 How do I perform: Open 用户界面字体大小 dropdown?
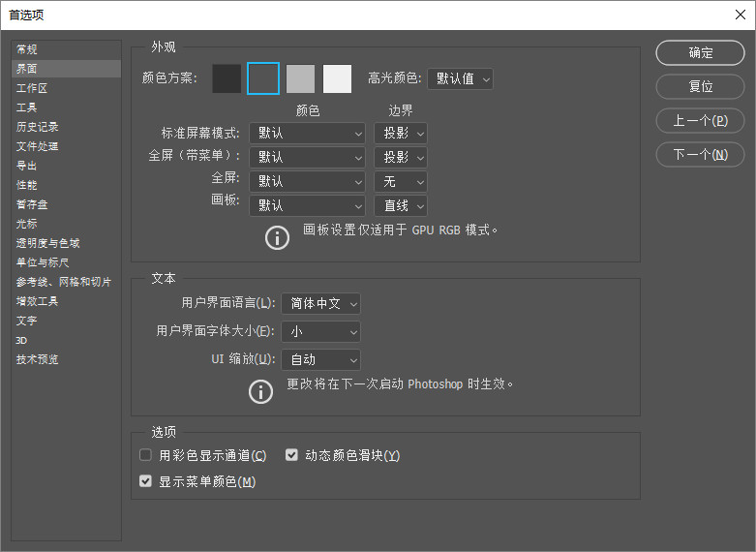320,331
